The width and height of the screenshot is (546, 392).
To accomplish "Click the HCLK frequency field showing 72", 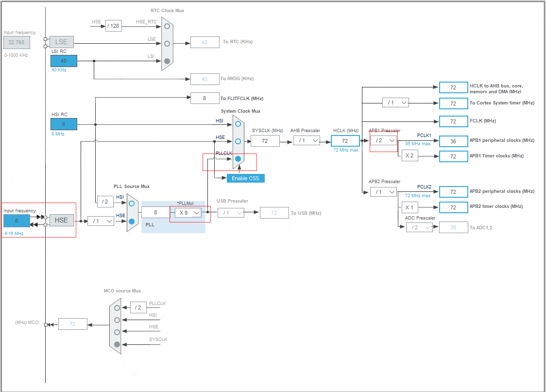I will click(345, 140).
